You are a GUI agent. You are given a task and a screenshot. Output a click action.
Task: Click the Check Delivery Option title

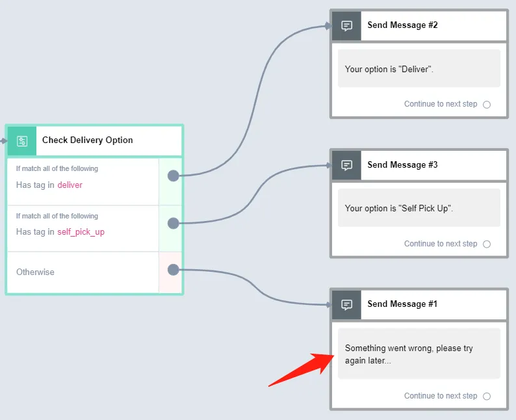88,140
